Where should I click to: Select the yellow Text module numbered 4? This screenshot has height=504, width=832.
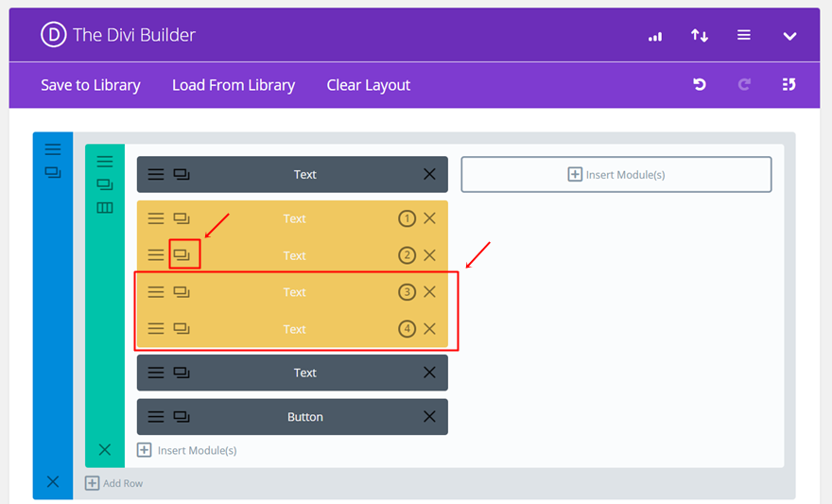[292, 329]
